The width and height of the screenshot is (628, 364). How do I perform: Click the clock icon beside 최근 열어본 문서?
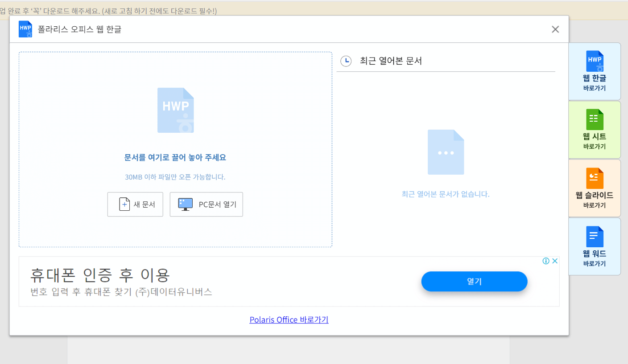click(x=346, y=61)
